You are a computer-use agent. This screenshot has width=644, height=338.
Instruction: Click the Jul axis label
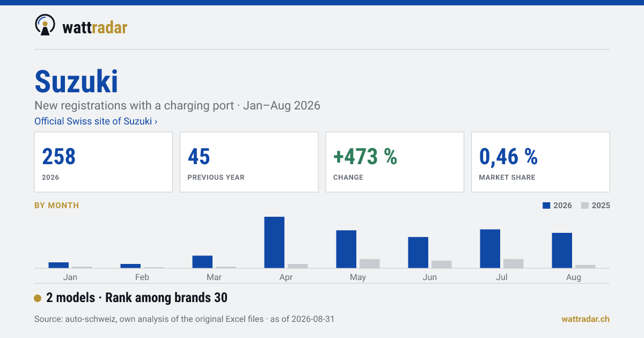click(x=502, y=277)
